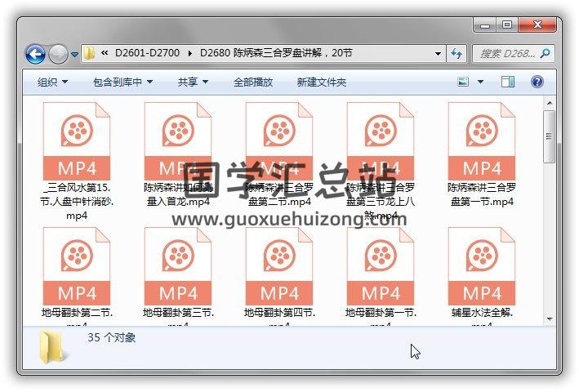Open the recent locations dropdown arrow
Viewport: 579px width, 392px height.
tap(74, 54)
